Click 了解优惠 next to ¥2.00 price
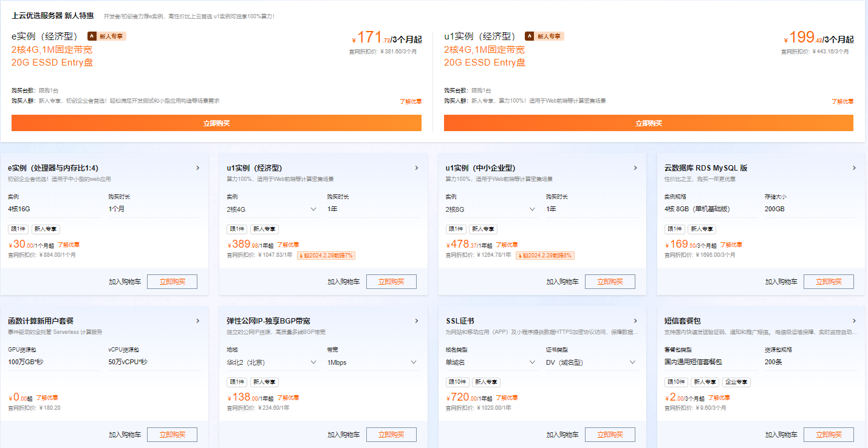 point(719,398)
